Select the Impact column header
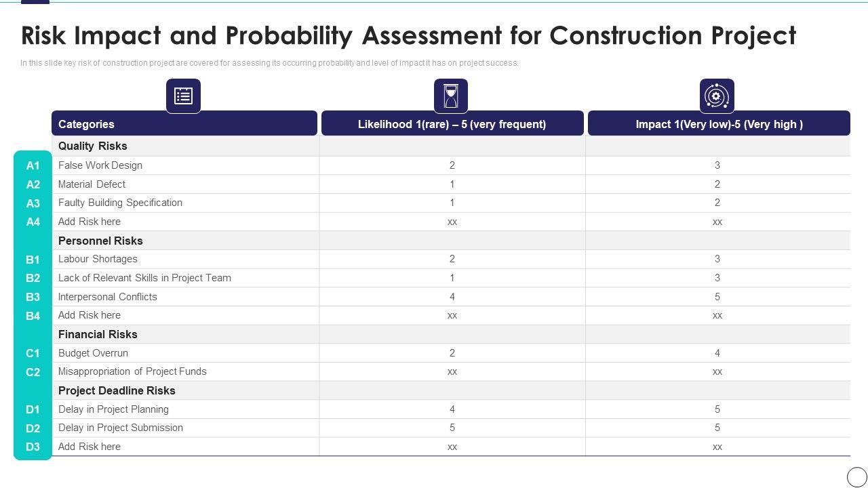 (719, 124)
